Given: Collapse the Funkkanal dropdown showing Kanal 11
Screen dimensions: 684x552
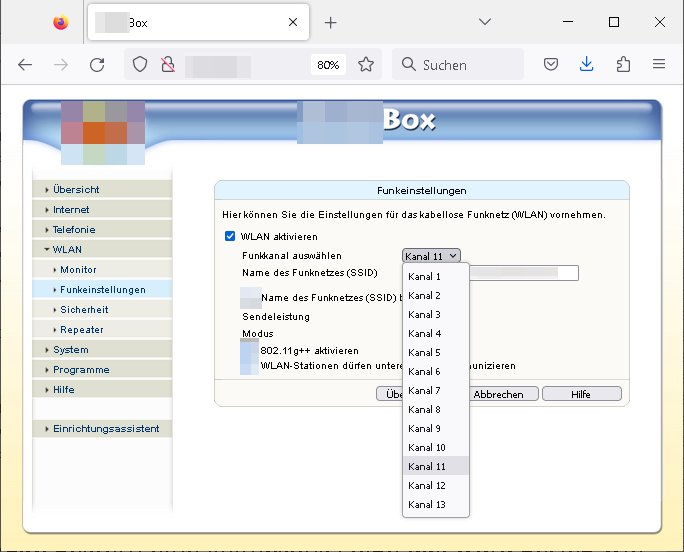Looking at the screenshot, I should [x=431, y=256].
